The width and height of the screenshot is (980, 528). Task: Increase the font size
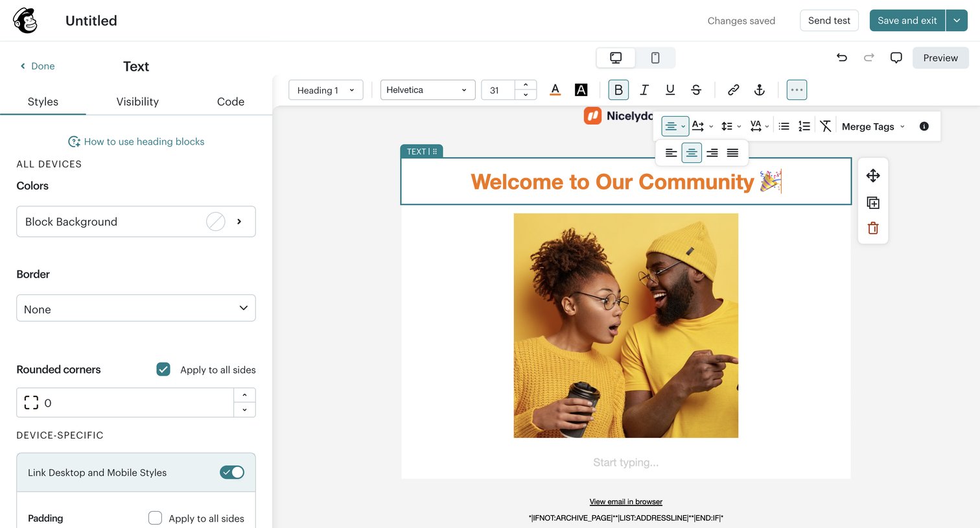526,85
